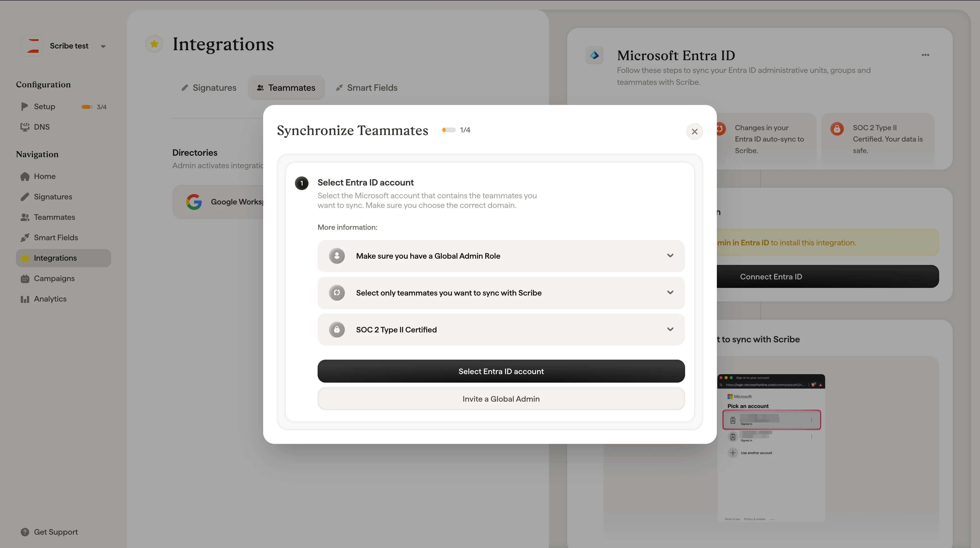Click the 1/4 progress indicator in dialog
Viewport: 980px width, 548px height.
point(456,130)
